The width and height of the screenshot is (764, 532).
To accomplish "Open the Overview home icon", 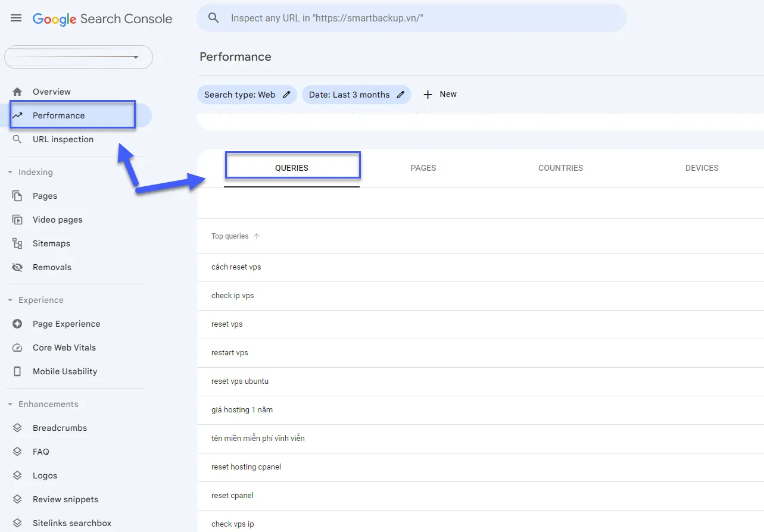I will click(x=17, y=92).
